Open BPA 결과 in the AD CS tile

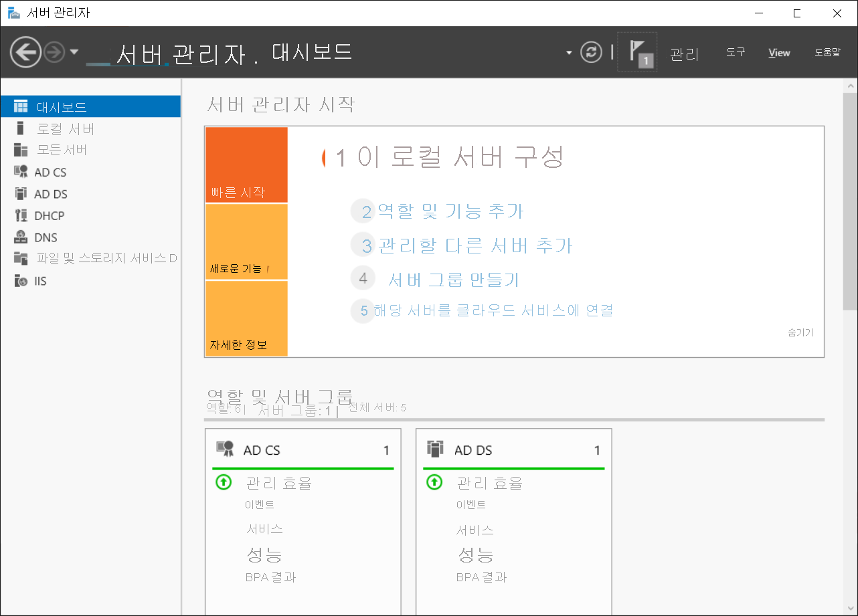click(x=270, y=577)
